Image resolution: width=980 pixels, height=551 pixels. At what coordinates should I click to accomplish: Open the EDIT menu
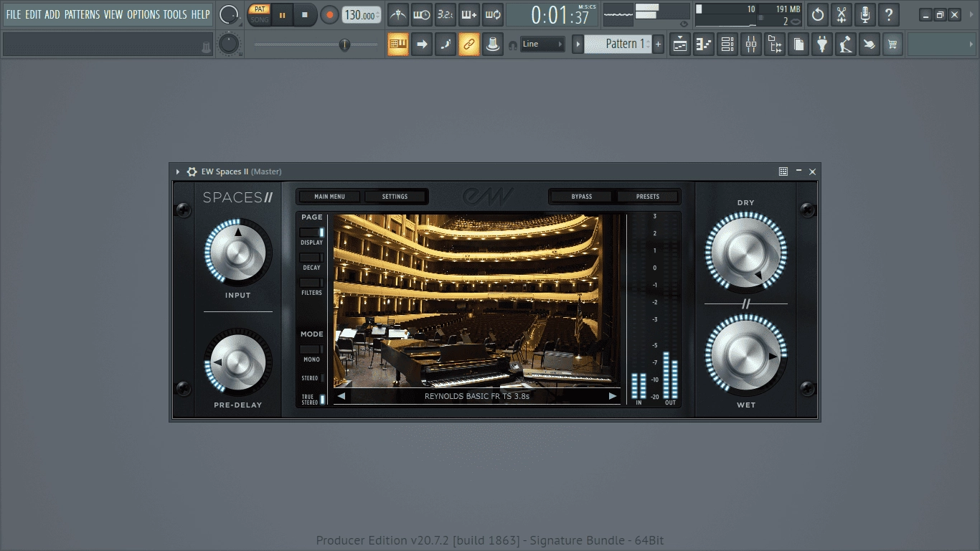33,14
